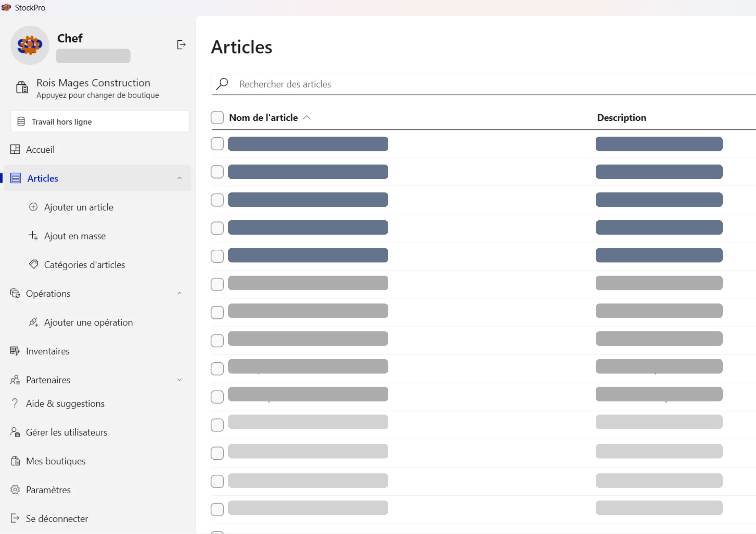Collapse the Articles menu section
Image resolution: width=756 pixels, height=534 pixels.
179,178
